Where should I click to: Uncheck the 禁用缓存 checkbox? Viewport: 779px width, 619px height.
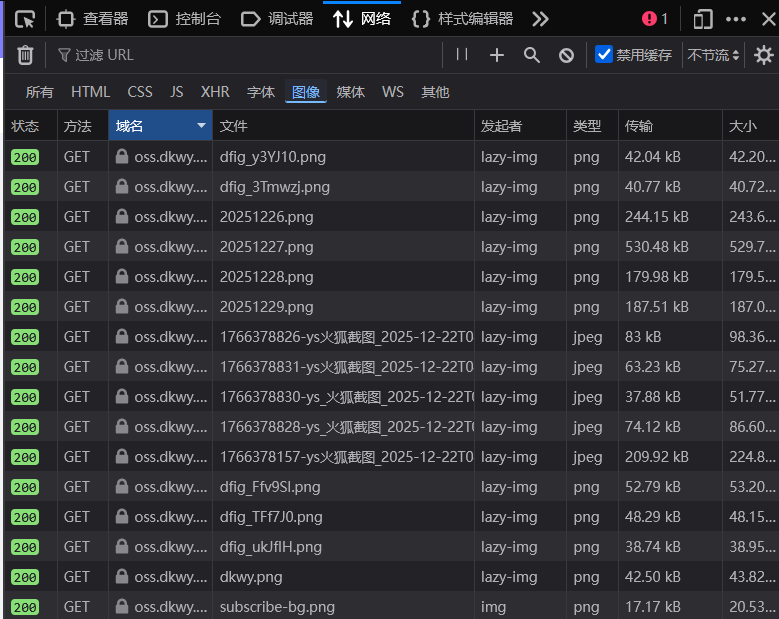[x=604, y=55]
